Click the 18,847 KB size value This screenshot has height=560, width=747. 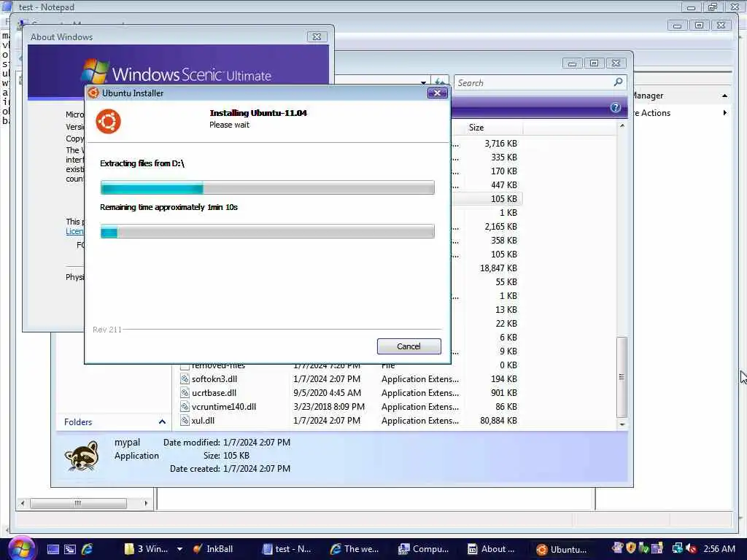point(498,268)
